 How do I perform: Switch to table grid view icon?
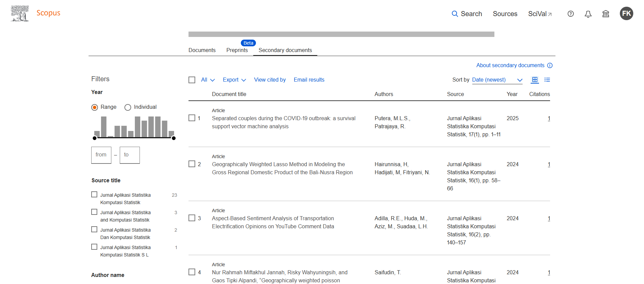(535, 80)
